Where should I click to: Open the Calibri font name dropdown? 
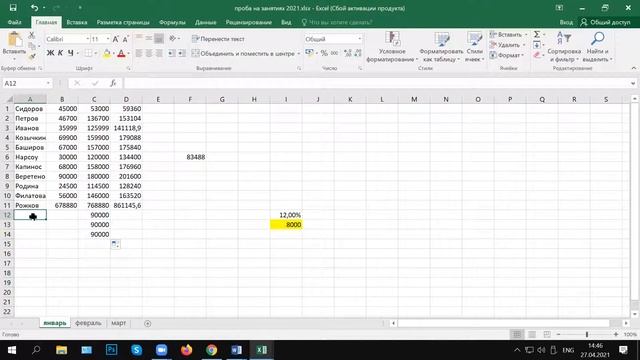[x=87, y=39]
